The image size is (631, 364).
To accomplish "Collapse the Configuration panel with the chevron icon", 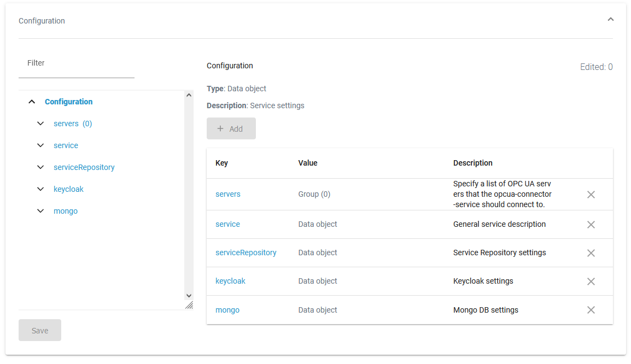I will coord(611,19).
